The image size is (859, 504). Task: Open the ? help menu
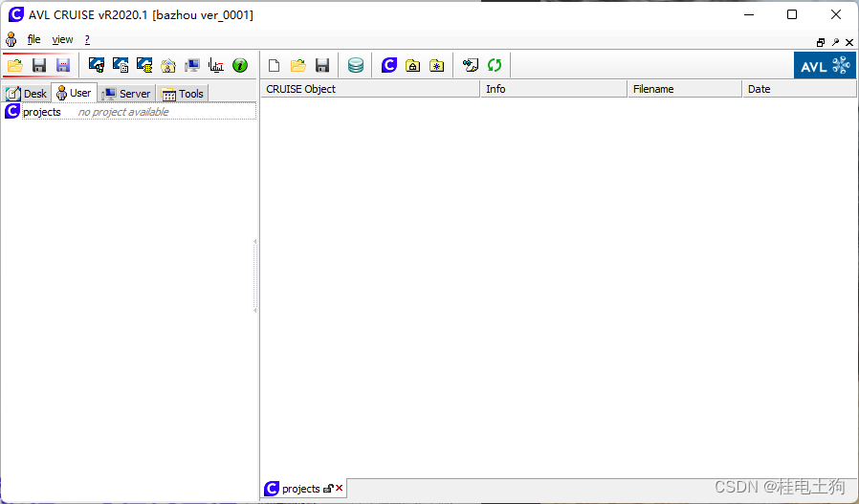87,39
